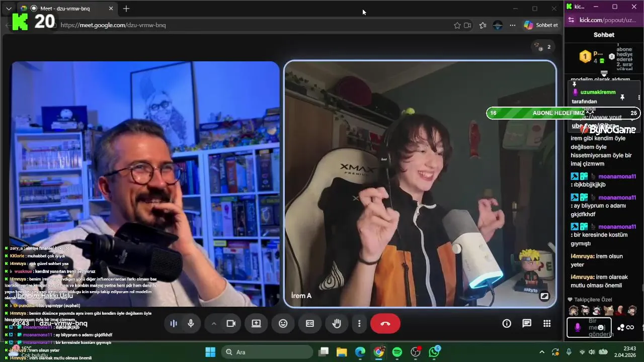644x362 pixels.
Task: Click the Sohbet et Copilot button
Action: coord(541,25)
